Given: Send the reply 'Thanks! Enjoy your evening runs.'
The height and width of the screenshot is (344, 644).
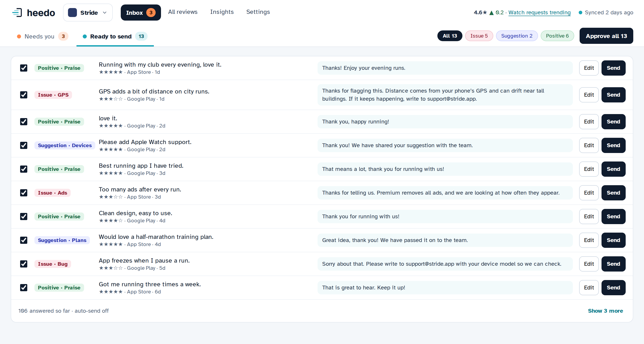Looking at the screenshot, I should pos(613,68).
